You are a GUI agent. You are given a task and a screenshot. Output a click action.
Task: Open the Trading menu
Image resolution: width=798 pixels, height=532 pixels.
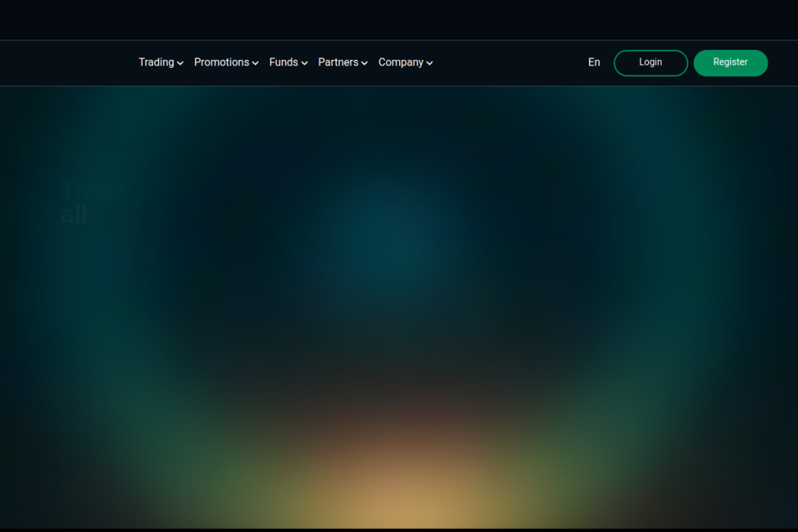tap(156, 62)
